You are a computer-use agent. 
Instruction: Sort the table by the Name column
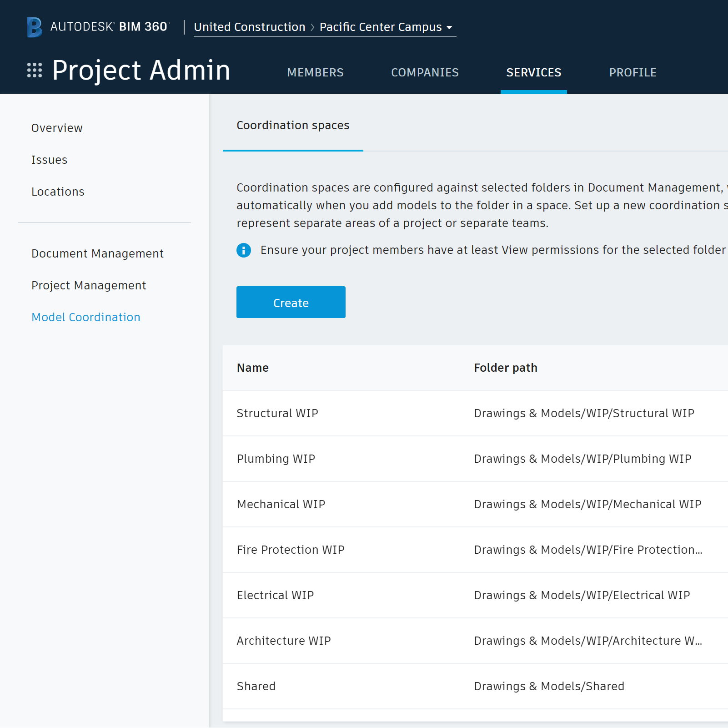coord(252,368)
